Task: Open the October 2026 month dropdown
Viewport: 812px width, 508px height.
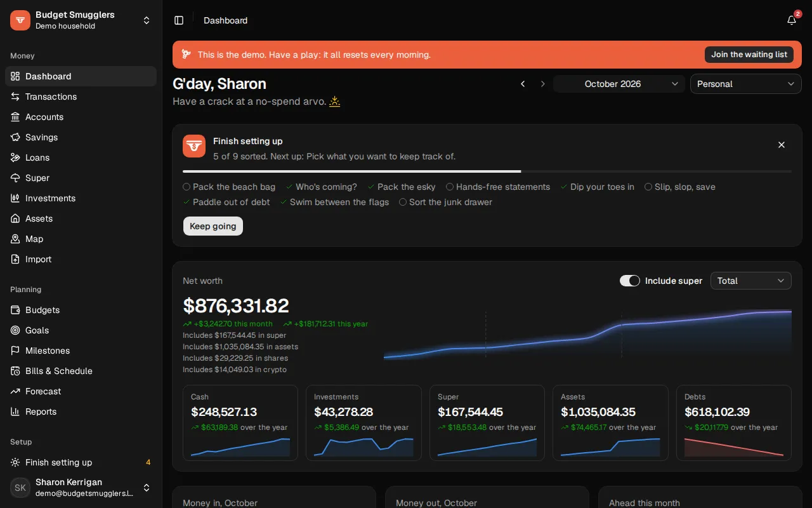Action: (619, 84)
